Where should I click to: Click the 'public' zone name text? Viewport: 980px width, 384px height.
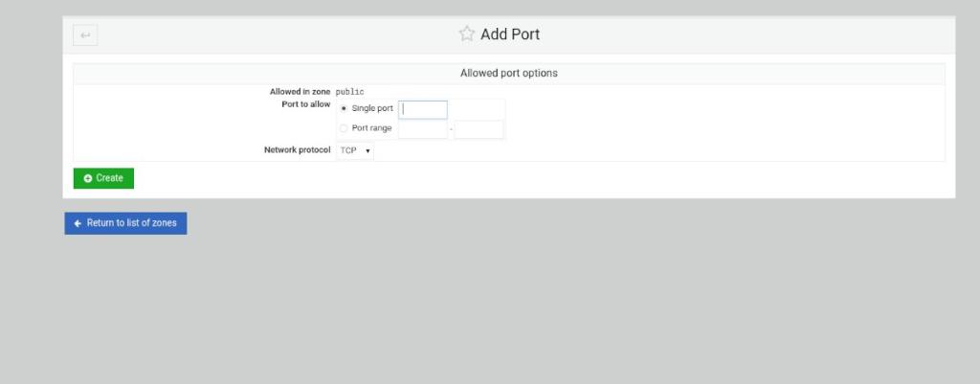click(349, 92)
